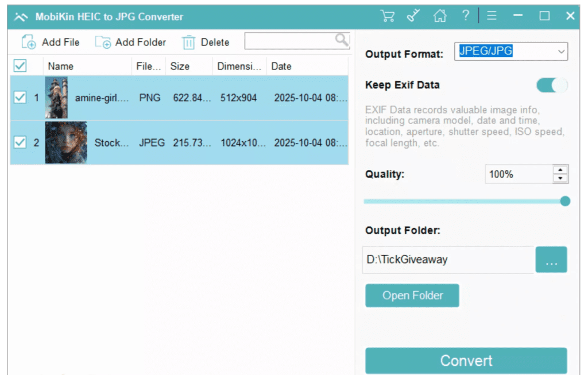This screenshot has width=588, height=375.
Task: Open the home page icon
Action: 440,17
